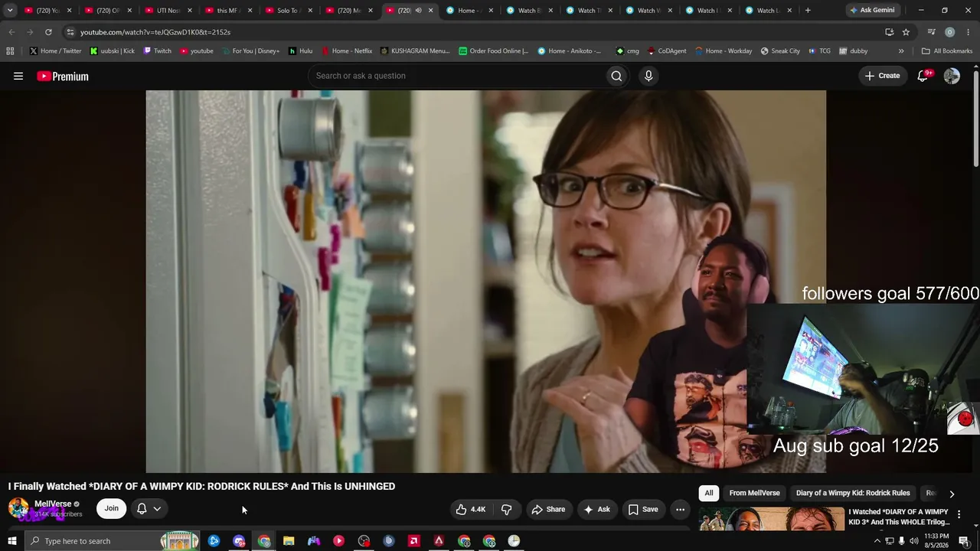This screenshot has width=980, height=551.
Task: Open a new browser tab
Action: pyautogui.click(x=808, y=11)
